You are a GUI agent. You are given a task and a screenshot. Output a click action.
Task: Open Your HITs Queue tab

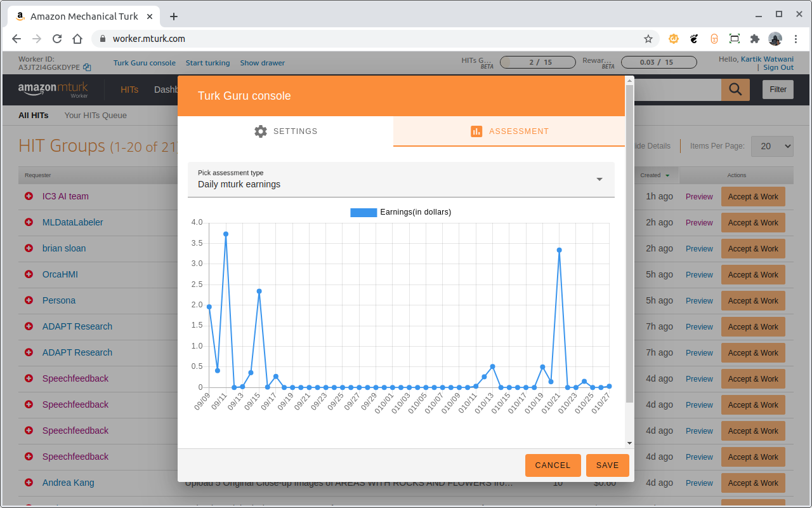pos(95,116)
